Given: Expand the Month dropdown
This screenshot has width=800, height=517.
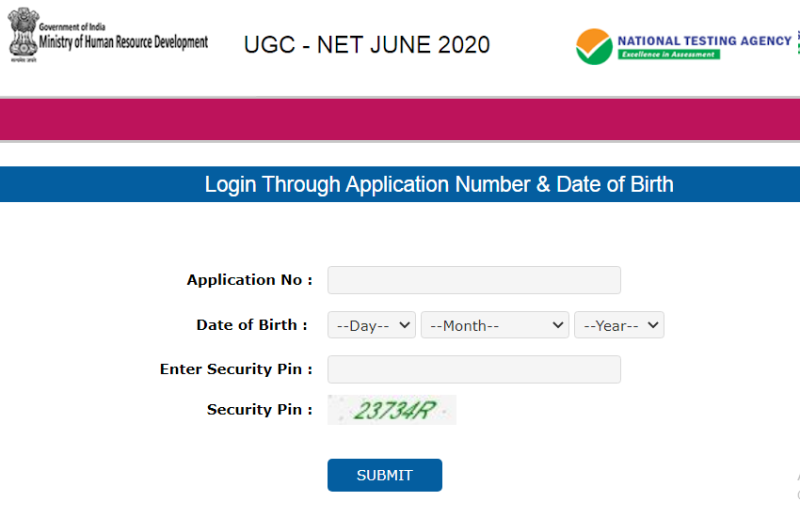Looking at the screenshot, I should coord(495,325).
